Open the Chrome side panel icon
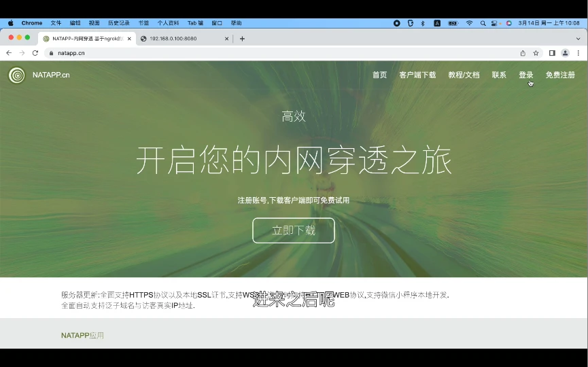The width and height of the screenshot is (588, 367). [552, 53]
